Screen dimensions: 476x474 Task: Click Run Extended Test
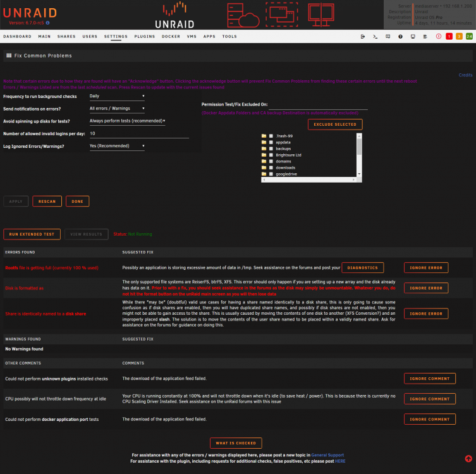32,234
